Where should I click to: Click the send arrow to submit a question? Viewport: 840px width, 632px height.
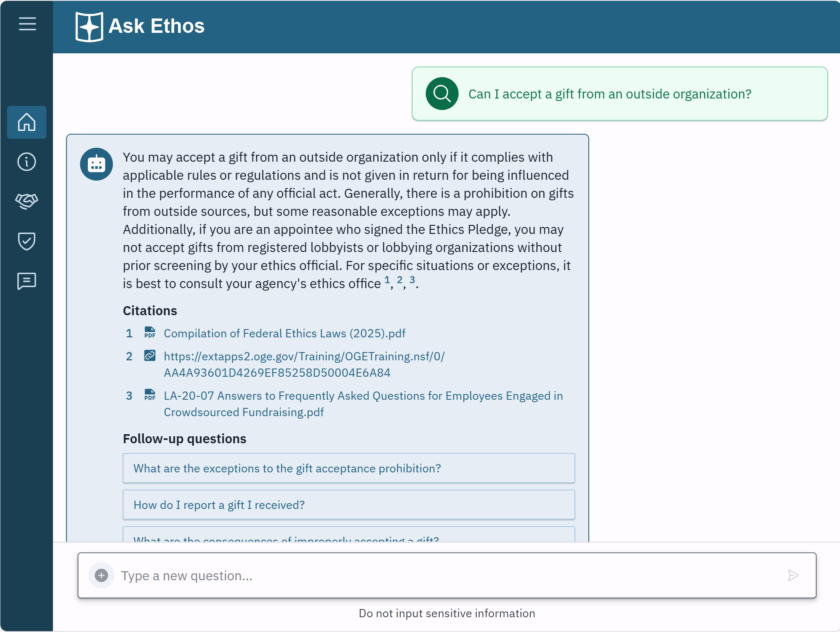(x=793, y=575)
